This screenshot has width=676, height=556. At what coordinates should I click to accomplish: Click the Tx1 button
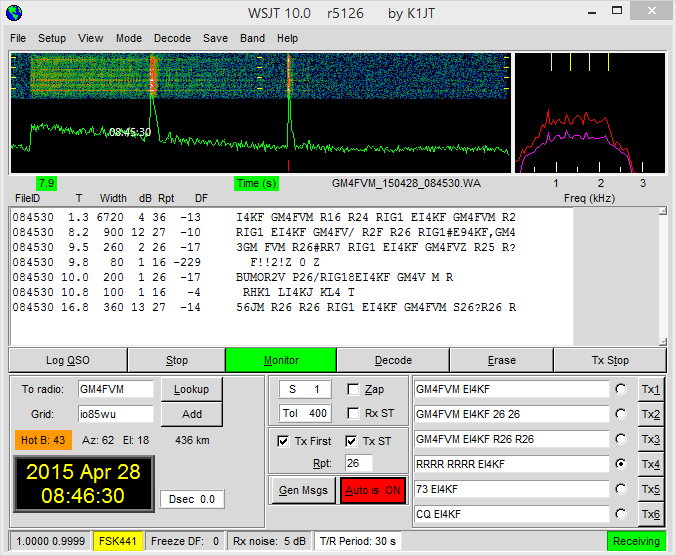click(x=651, y=389)
